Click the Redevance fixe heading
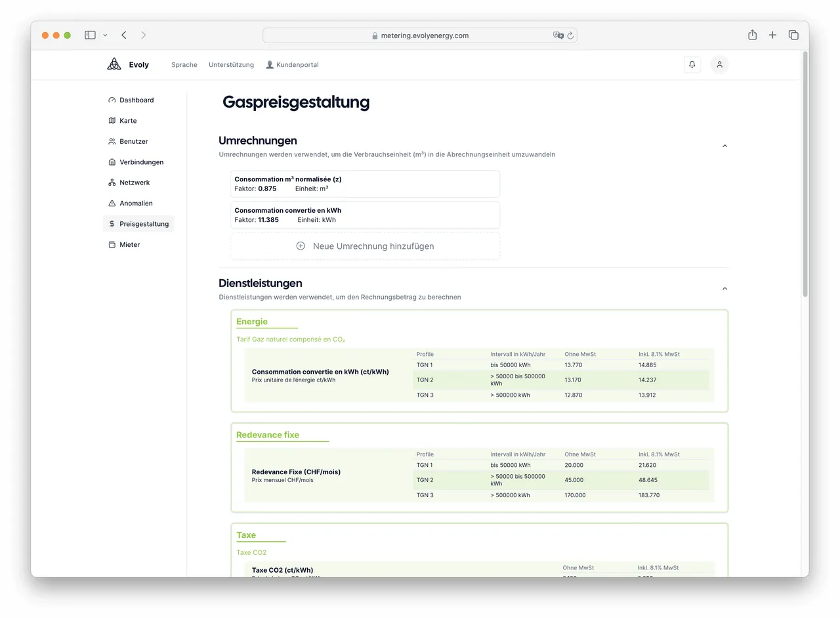Viewport: 840px width, 618px height. (x=268, y=435)
